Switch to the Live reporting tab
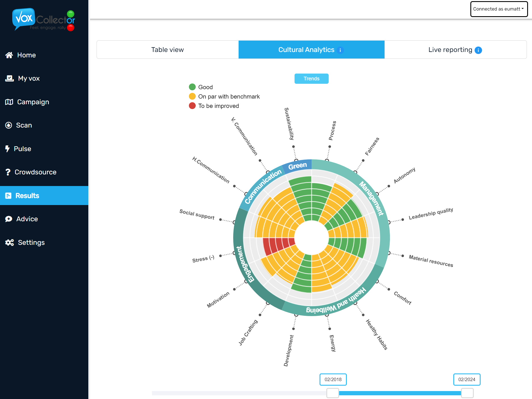Screen dimensions: 532x399 click(455, 50)
